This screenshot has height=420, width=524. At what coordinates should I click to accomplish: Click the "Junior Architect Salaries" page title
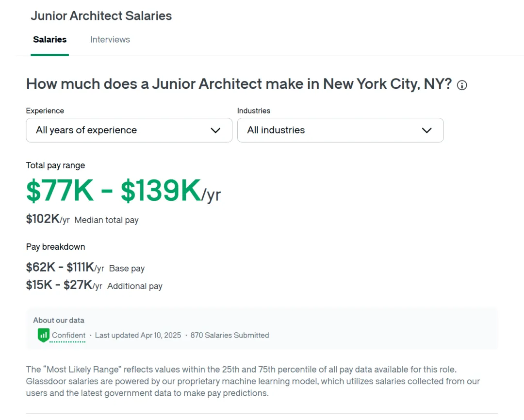click(x=101, y=16)
